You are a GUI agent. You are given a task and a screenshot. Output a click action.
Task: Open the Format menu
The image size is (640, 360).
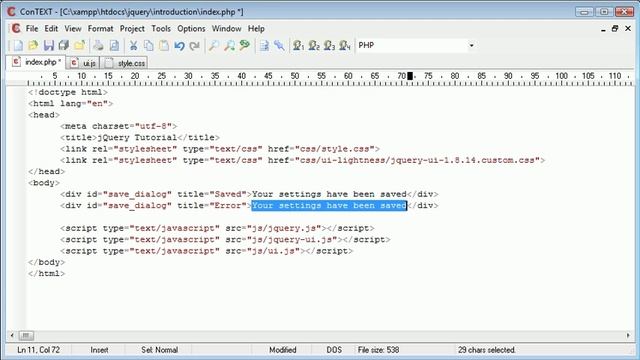click(100, 29)
